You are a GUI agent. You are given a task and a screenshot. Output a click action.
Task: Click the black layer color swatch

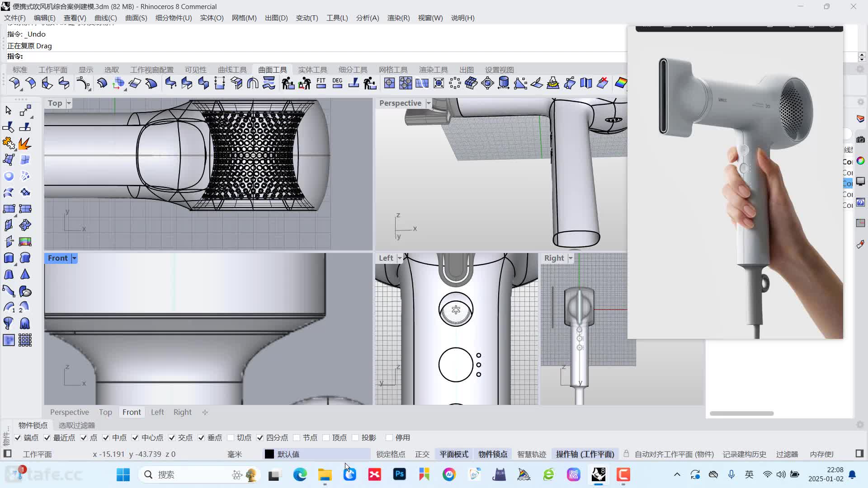click(269, 454)
